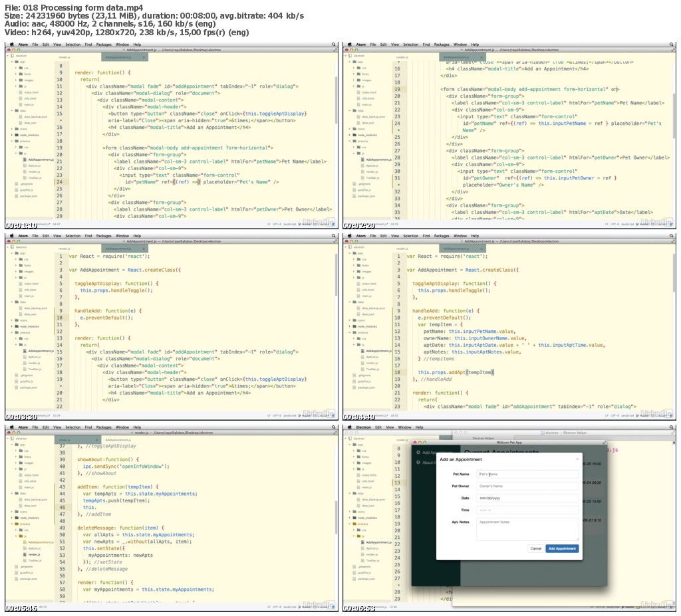Open info.html in the 00:03:30 frame tree
This screenshot has width=681, height=616.
click(30, 290)
